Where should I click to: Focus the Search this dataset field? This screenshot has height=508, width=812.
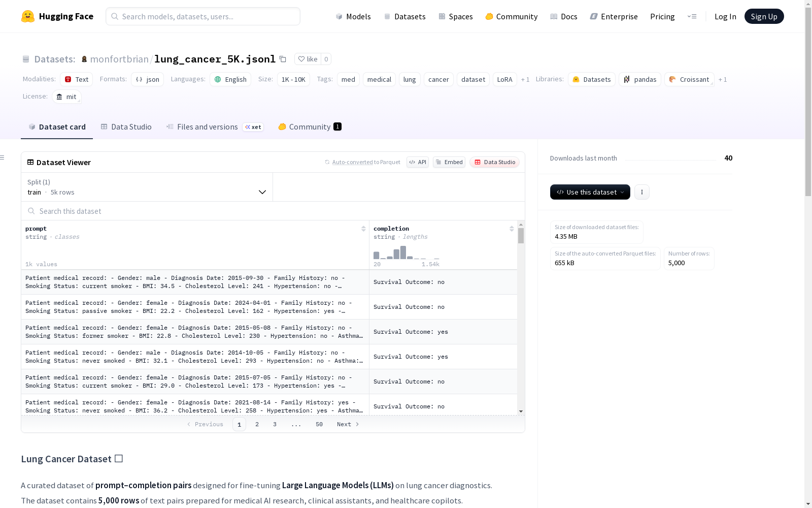(x=273, y=211)
